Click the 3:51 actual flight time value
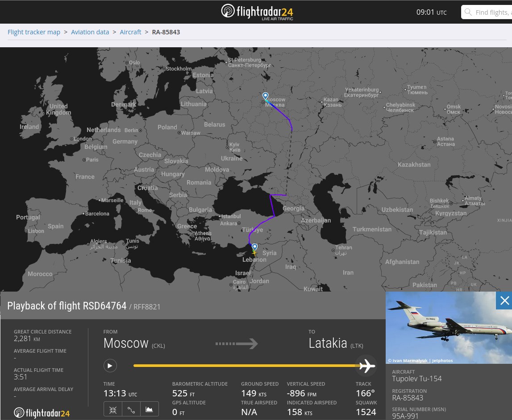 [x=21, y=377]
